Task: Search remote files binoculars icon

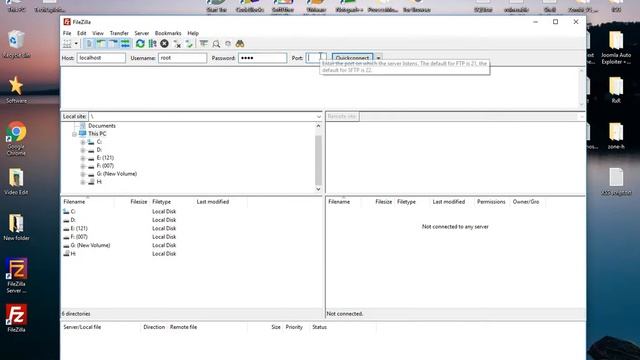Action: pyautogui.click(x=240, y=44)
